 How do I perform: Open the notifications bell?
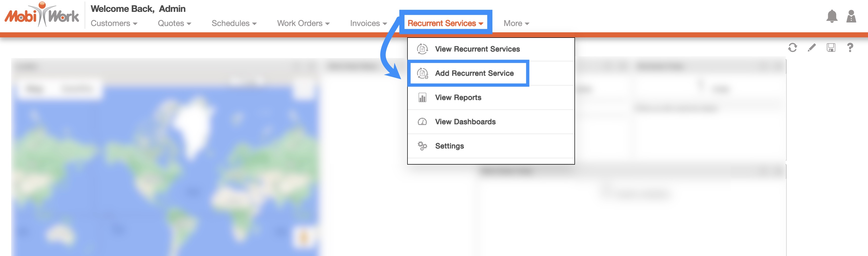[832, 16]
